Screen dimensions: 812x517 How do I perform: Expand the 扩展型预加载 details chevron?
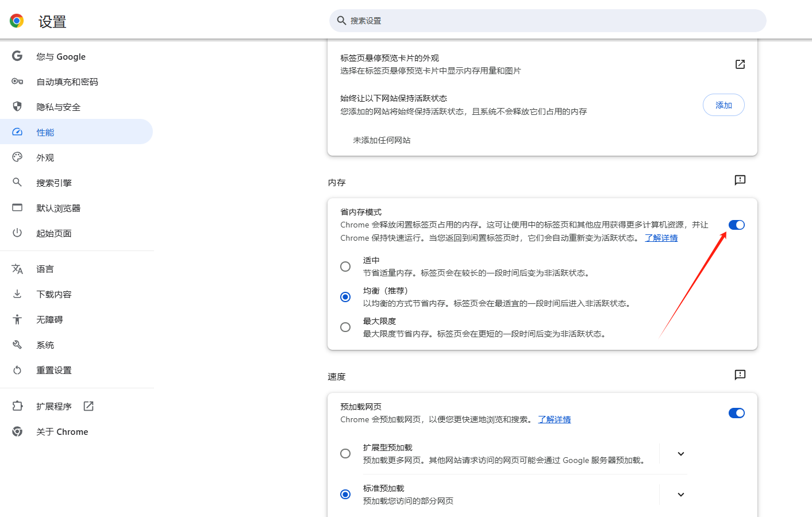click(x=681, y=454)
